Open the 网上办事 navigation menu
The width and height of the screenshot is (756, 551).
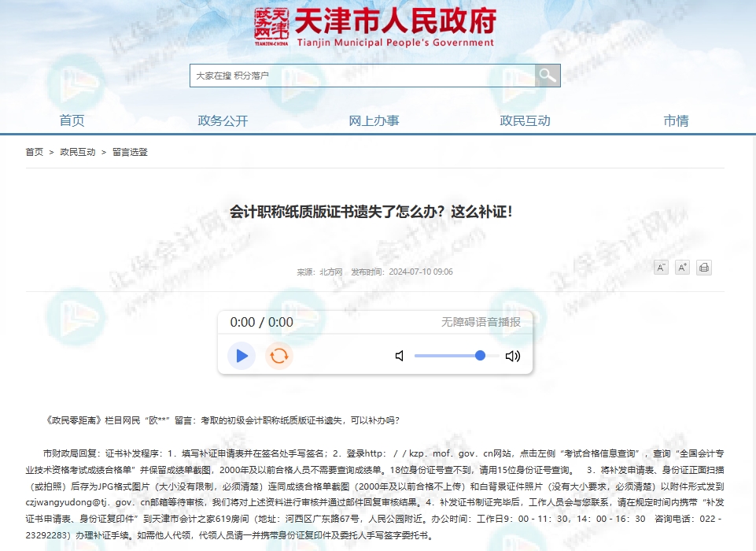(374, 120)
